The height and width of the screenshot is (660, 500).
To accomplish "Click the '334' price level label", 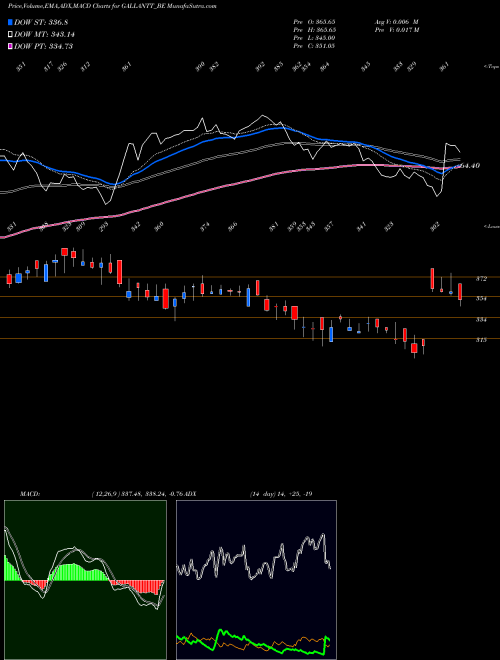I will click(x=481, y=320).
